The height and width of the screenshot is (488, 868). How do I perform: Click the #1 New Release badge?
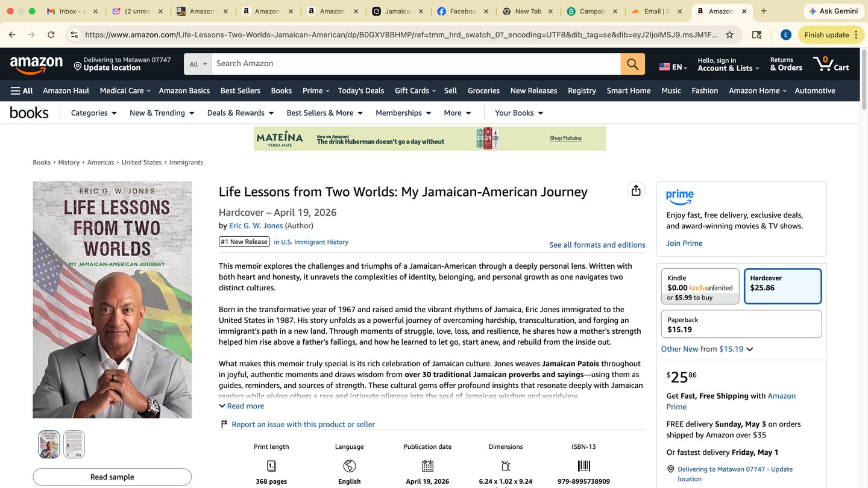[x=244, y=242]
